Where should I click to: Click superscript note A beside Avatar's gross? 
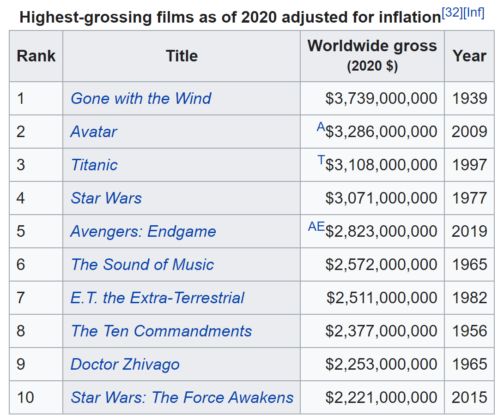point(321,127)
